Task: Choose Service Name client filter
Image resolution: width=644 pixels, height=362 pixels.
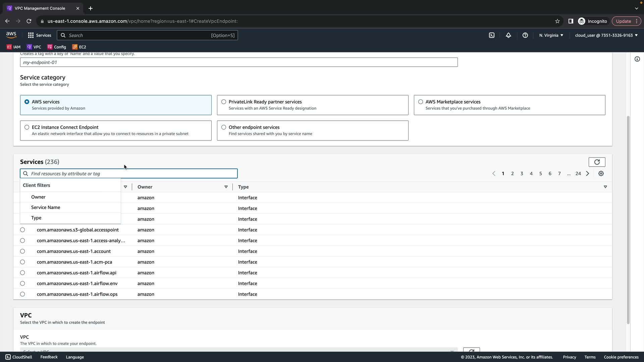Action: coord(46,207)
